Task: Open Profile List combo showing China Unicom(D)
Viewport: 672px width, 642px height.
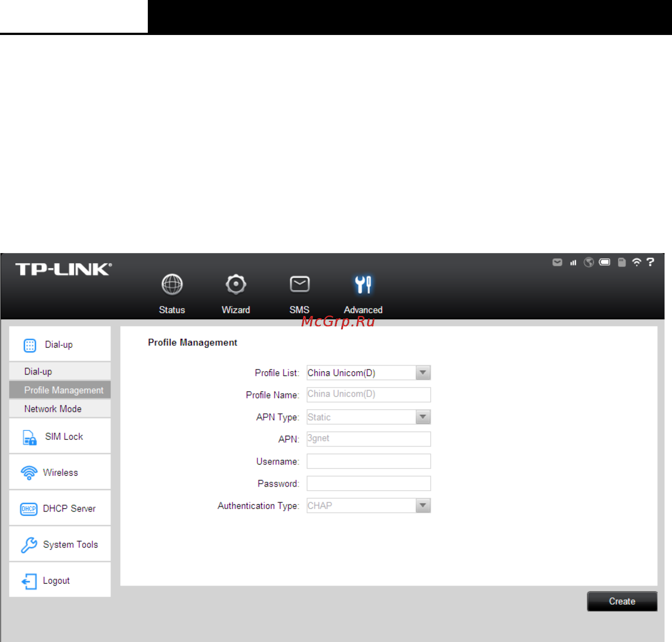Action: (369, 373)
